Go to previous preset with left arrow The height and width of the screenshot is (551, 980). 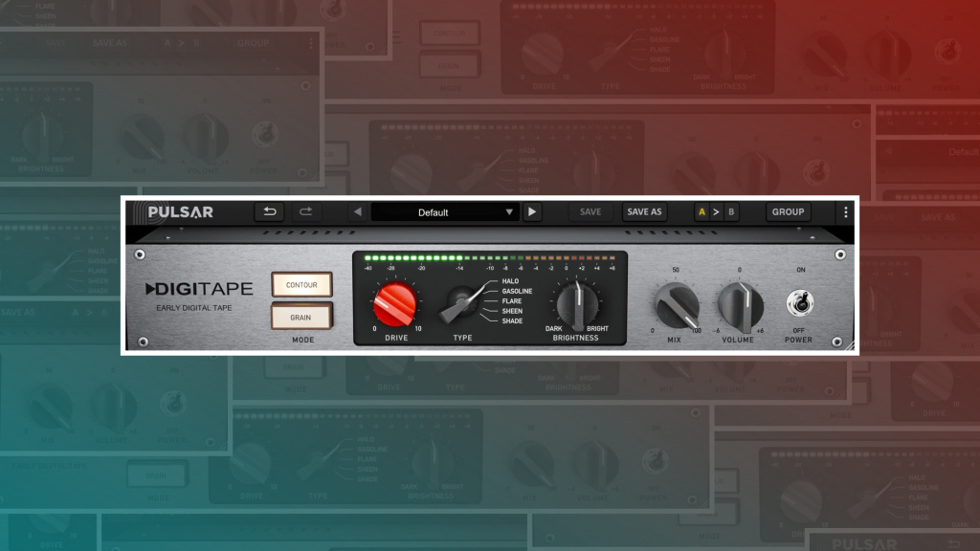point(358,211)
